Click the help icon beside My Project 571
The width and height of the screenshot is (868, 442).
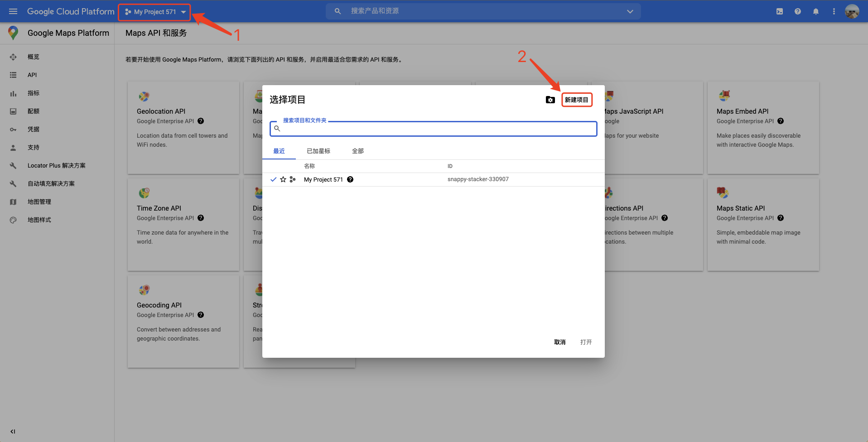[350, 179]
